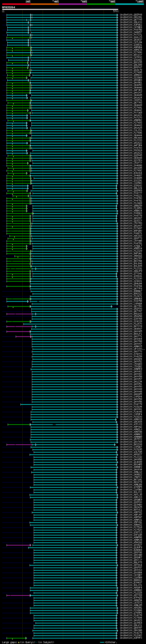Select hit UniRef100_B6T2Y9
Viewport: 146px width, 644px height.
coord(131,326)
